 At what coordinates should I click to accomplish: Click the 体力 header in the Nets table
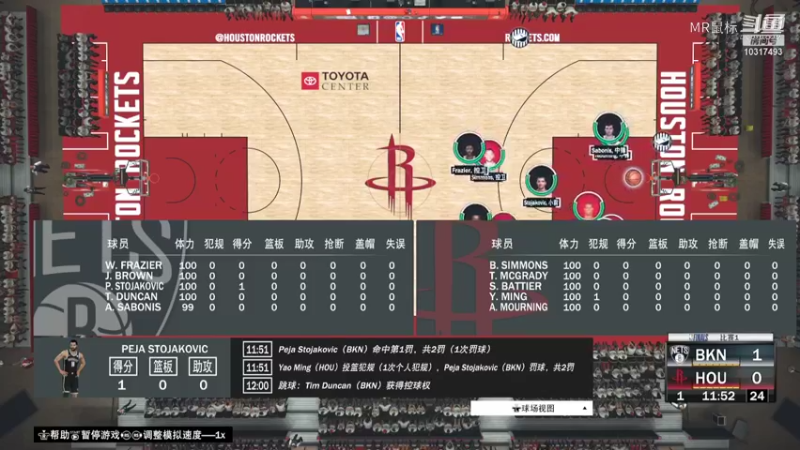pos(184,244)
